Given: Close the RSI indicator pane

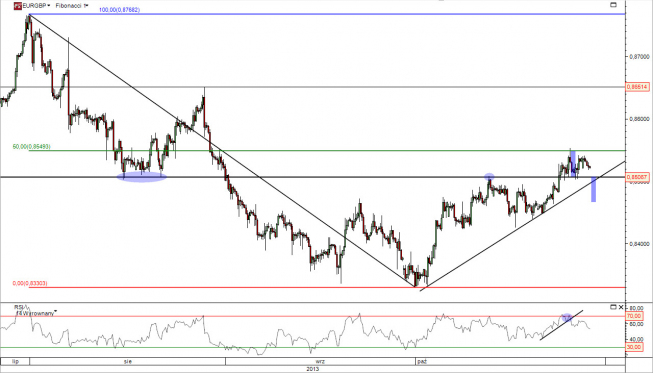Looking at the screenshot, I should 621,307.
